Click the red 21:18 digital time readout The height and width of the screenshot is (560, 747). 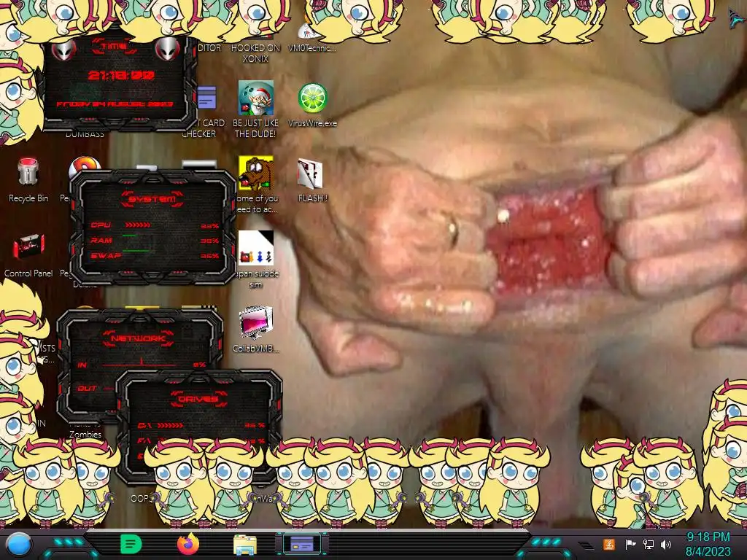(121, 75)
